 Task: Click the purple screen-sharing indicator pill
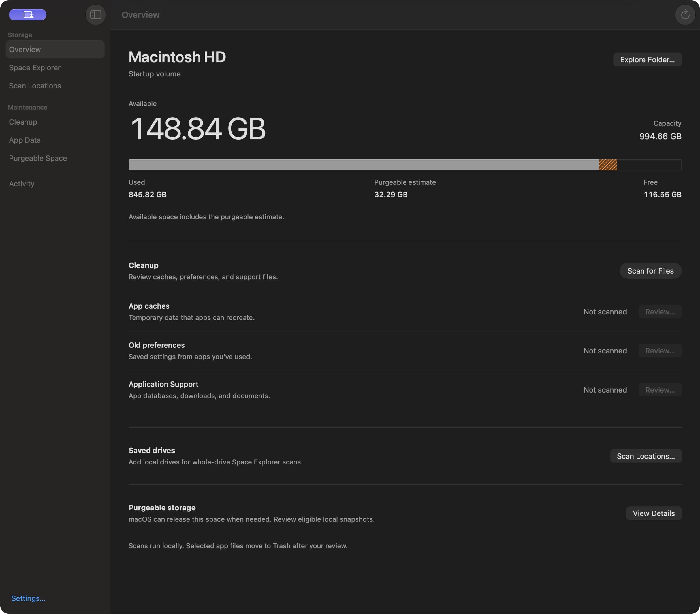click(28, 15)
